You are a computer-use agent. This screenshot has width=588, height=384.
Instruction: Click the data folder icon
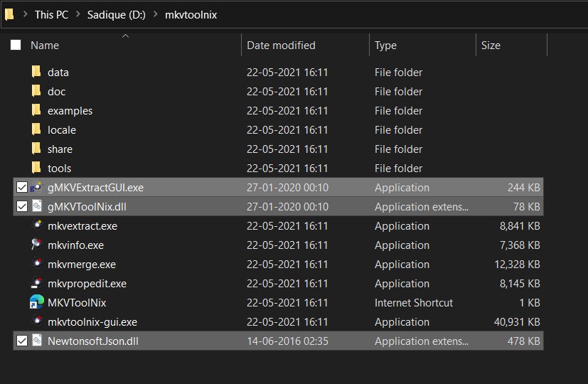tap(36, 72)
